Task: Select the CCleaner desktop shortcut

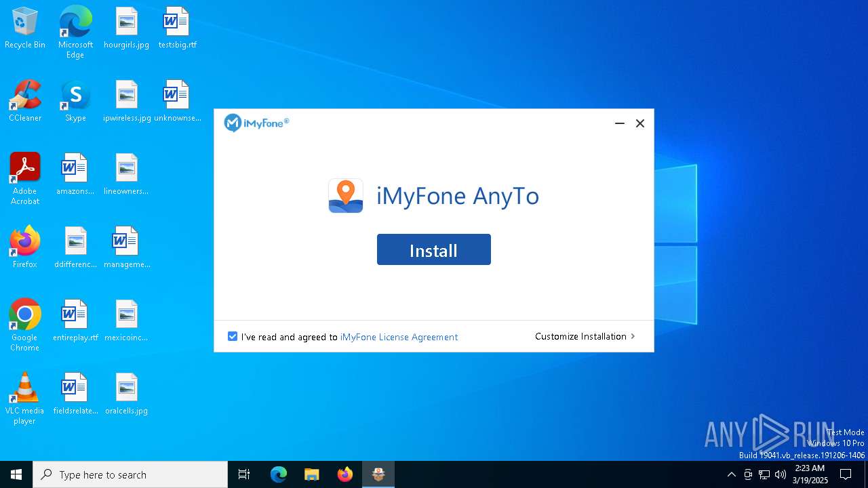Action: 25,102
